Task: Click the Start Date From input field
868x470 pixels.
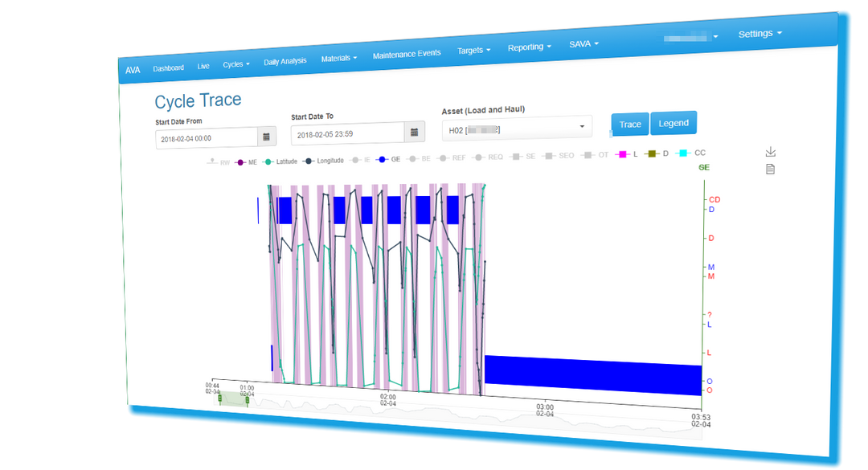Action: pyautogui.click(x=207, y=139)
